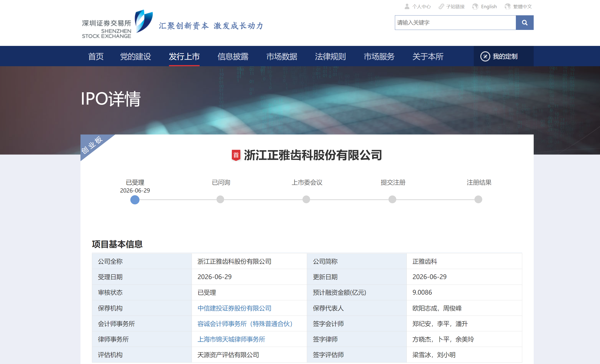
Task: Click the 预计融资金额(亿元) label cell
Action: pyautogui.click(x=357, y=293)
